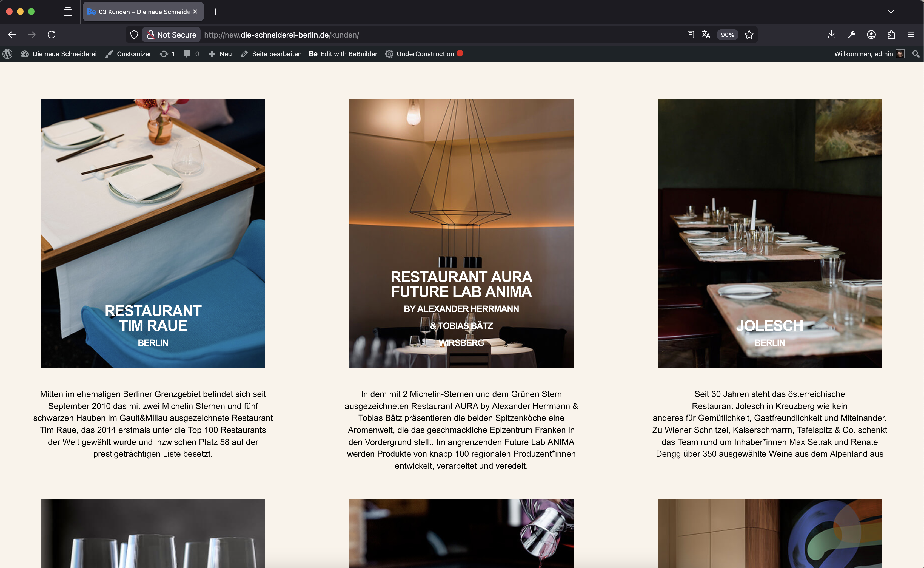Viewport: 924px width, 568px height.
Task: Open the reader view icon
Action: [690, 35]
